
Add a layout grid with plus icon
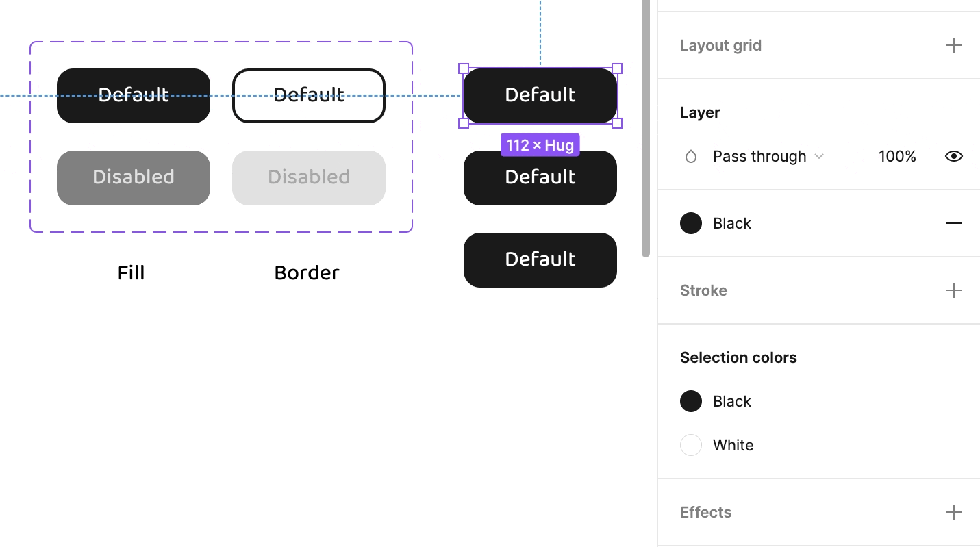click(x=953, y=46)
